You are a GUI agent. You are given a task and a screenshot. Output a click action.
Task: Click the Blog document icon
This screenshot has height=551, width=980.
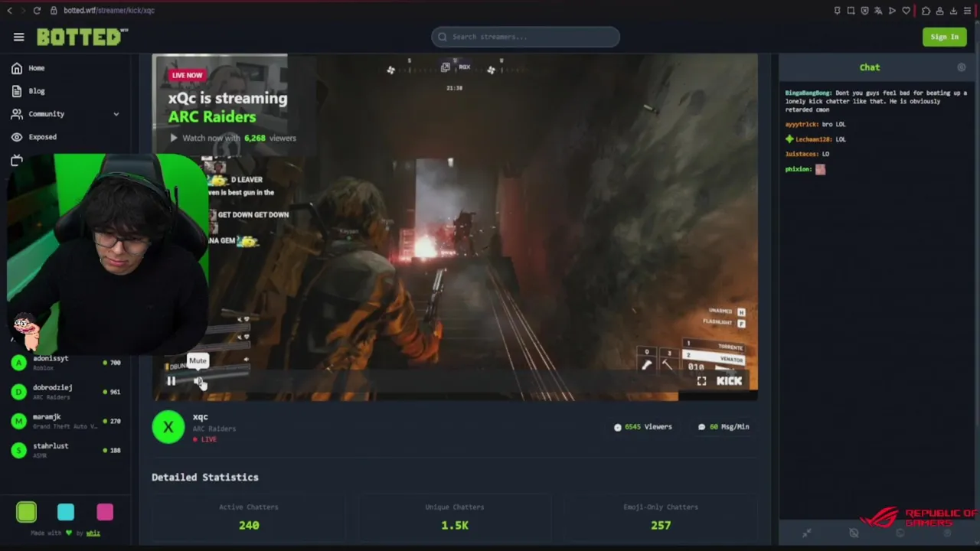pos(17,91)
